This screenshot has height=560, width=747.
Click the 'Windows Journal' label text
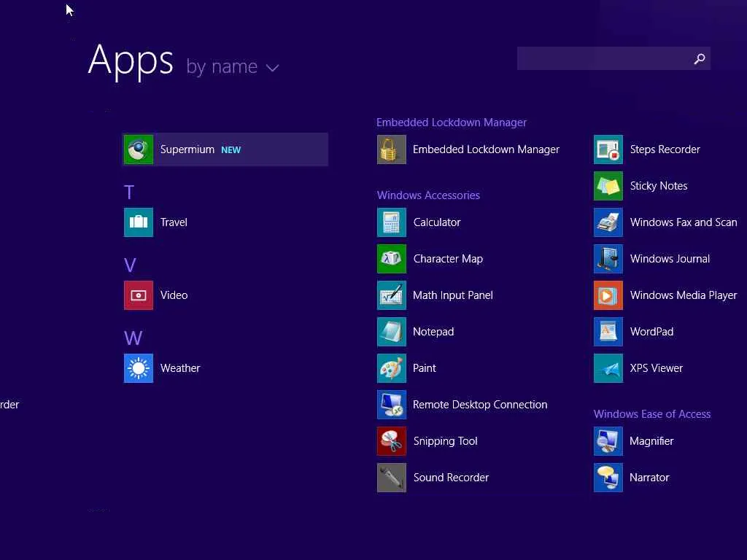point(670,259)
